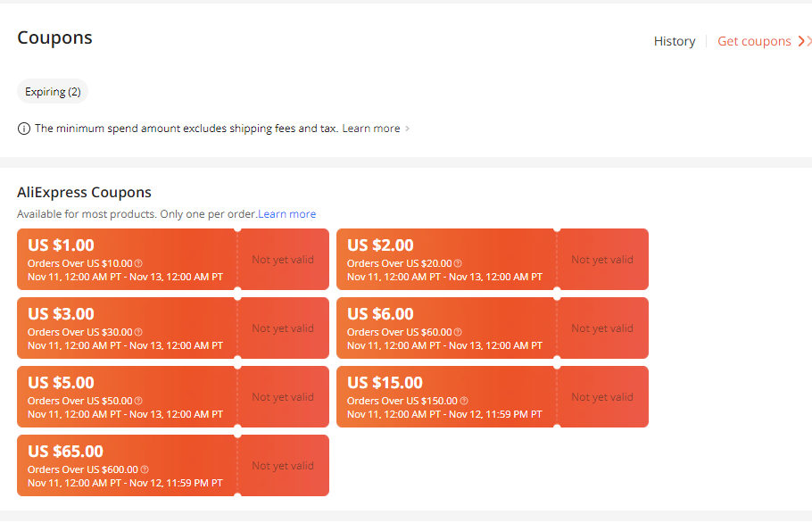Open the Get coupons link
This screenshot has height=523, width=812.
click(x=754, y=41)
